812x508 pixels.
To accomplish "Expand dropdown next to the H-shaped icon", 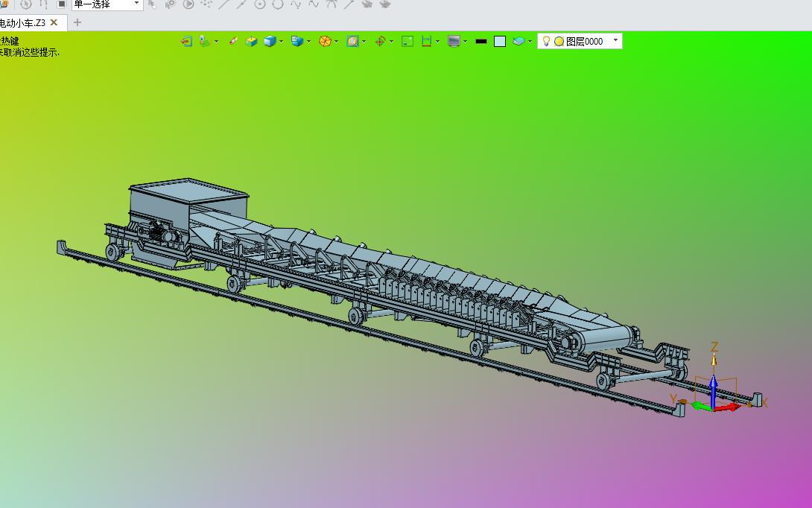I will click(437, 42).
